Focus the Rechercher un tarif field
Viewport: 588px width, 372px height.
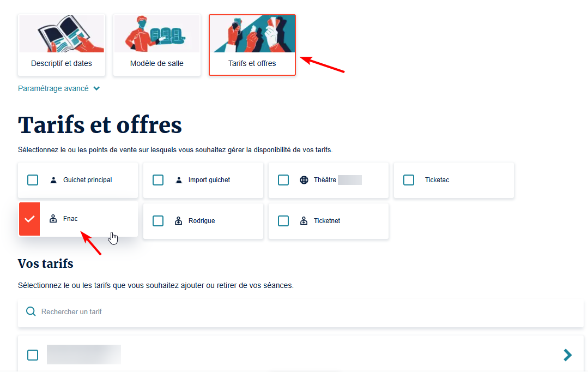(301, 311)
